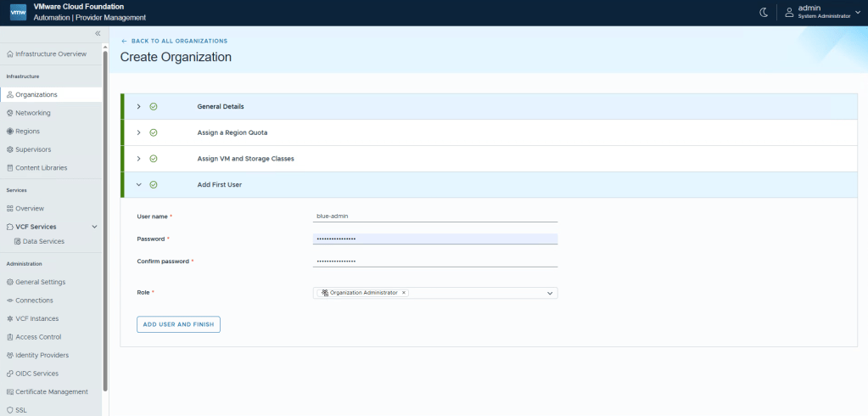Open Networking from the sidebar
The width and height of the screenshot is (868, 416).
32,113
